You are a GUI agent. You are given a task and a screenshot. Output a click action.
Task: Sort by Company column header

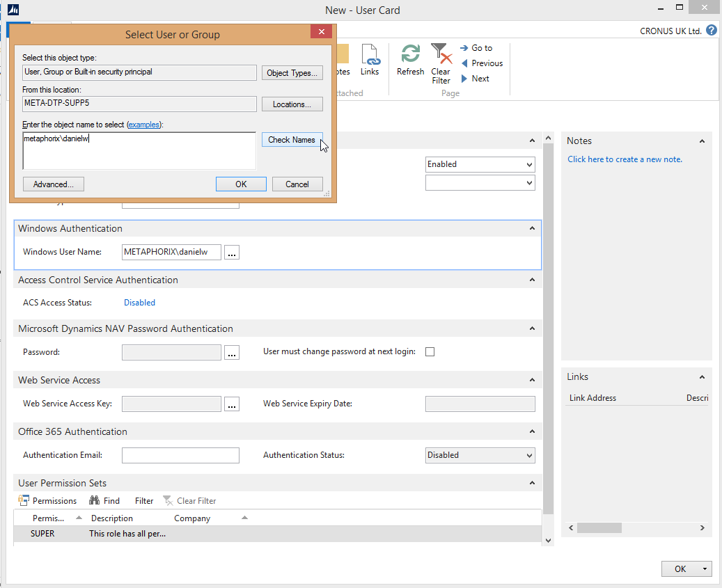point(192,518)
